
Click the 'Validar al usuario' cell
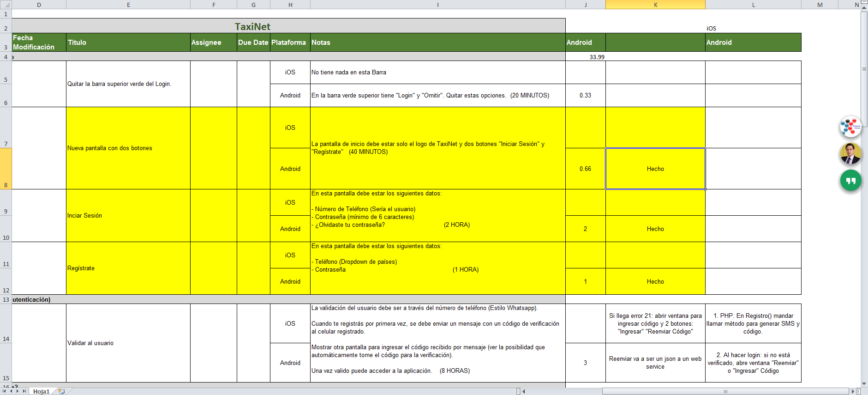click(128, 343)
